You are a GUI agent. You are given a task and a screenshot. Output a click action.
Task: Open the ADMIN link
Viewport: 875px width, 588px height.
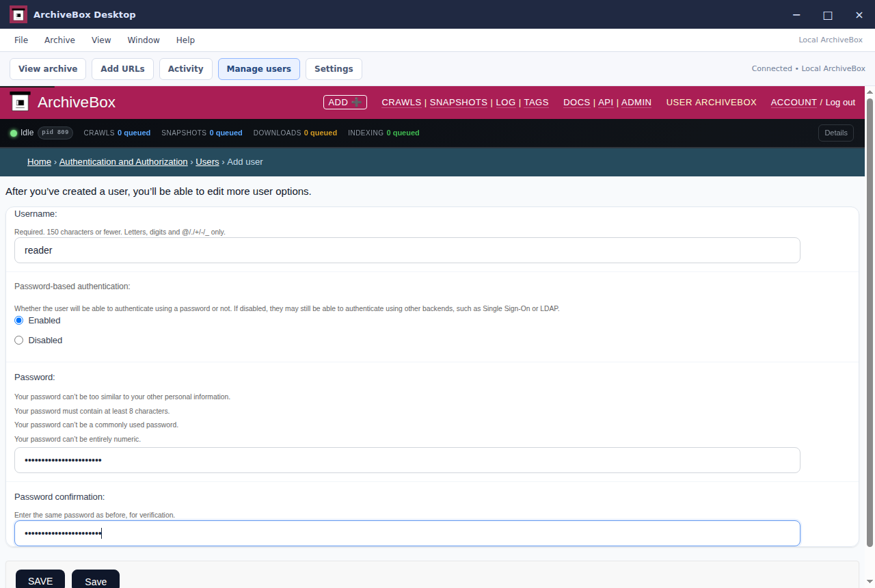pyautogui.click(x=636, y=103)
